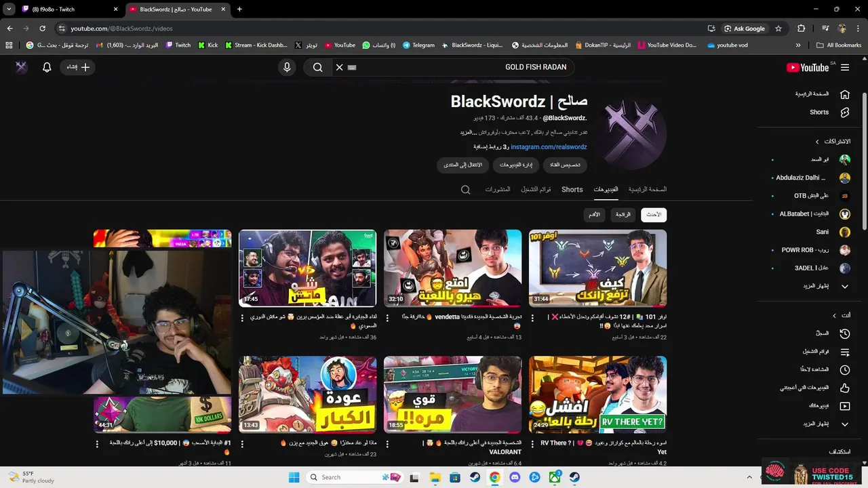The image size is (868, 488).
Task: Switch to the channel Shorts tab
Action: tap(572, 190)
